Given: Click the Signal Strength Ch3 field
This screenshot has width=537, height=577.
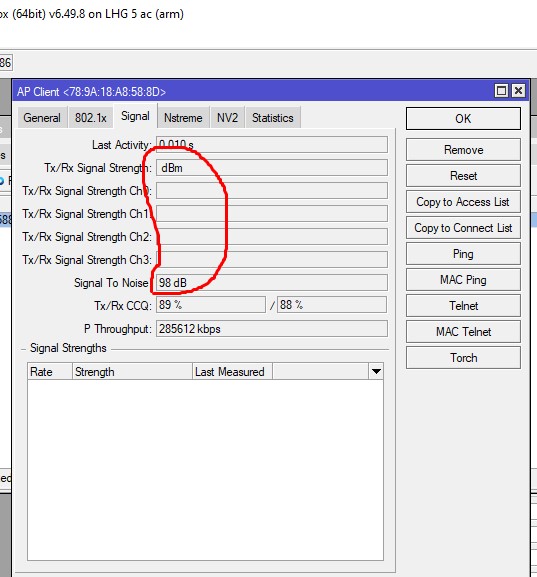Looking at the screenshot, I should click(272, 260).
